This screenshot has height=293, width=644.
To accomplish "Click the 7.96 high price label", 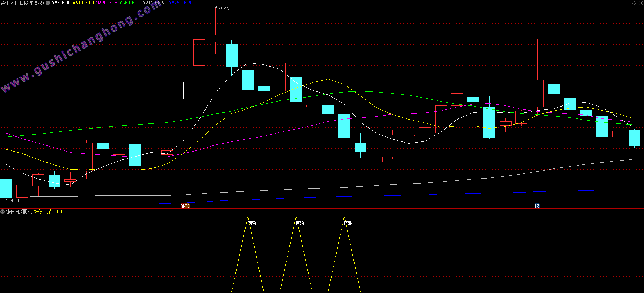I will (x=224, y=9).
